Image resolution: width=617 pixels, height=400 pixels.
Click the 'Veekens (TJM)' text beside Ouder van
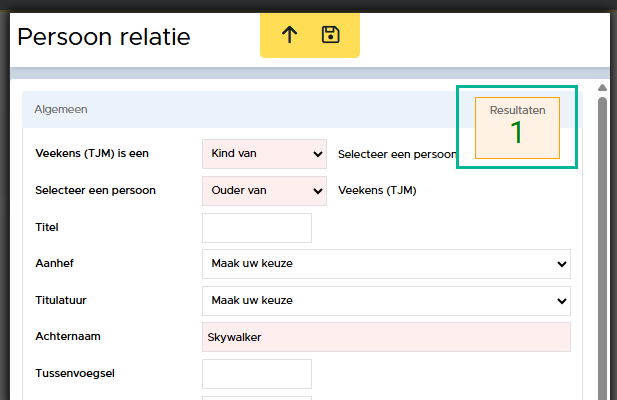(x=377, y=190)
